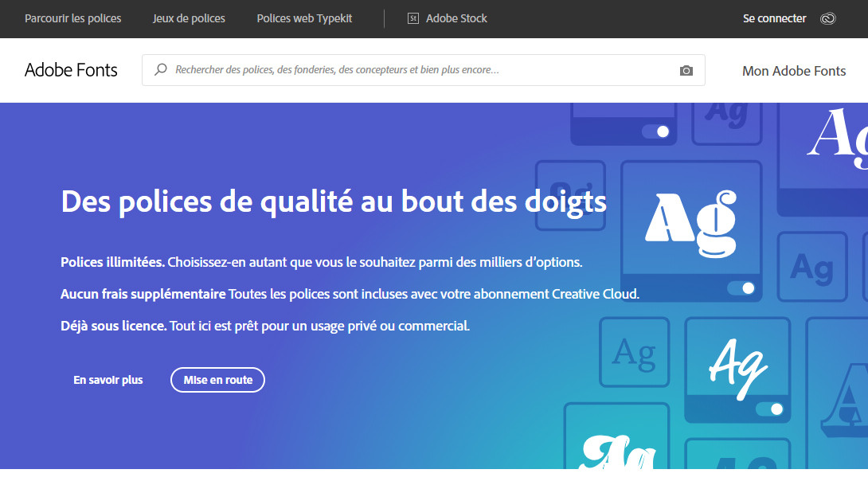Click the Adobe Fonts logo

[x=71, y=70]
